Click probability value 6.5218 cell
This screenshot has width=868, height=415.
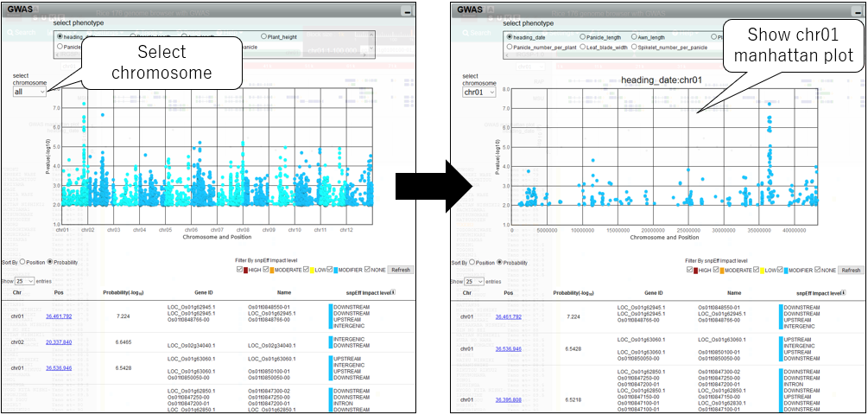pos(573,399)
